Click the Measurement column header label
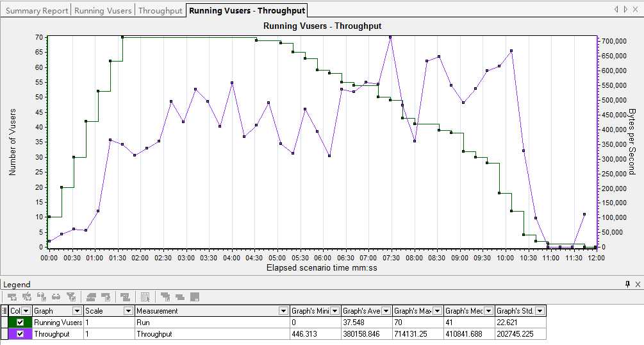This screenshot has height=345, width=644. pos(157,311)
